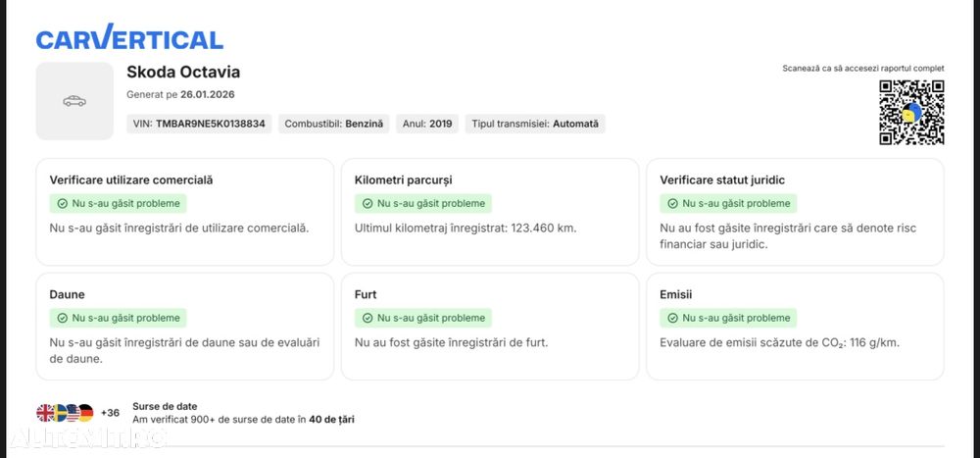980x458 pixels.
Task: Click the checkmark icon under Emisii
Action: [672, 318]
